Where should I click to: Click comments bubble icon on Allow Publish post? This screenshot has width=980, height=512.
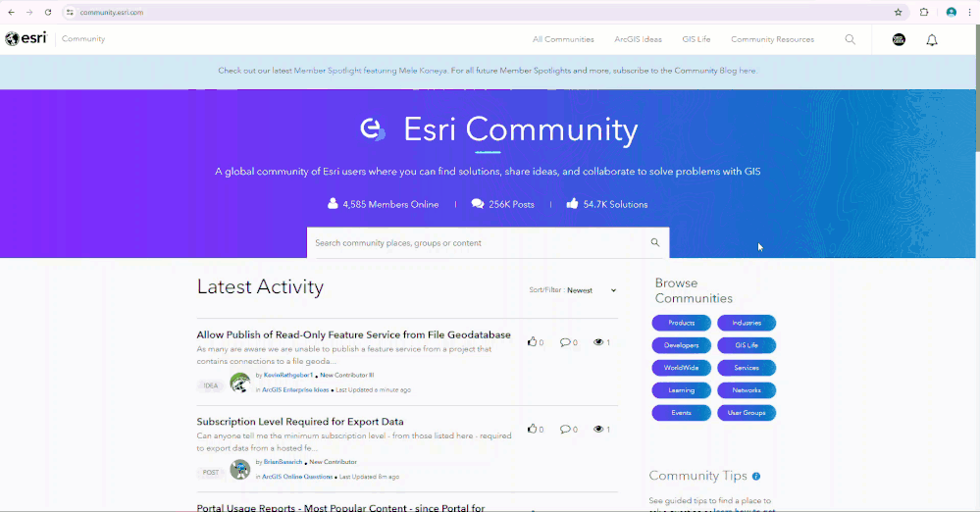pos(565,342)
